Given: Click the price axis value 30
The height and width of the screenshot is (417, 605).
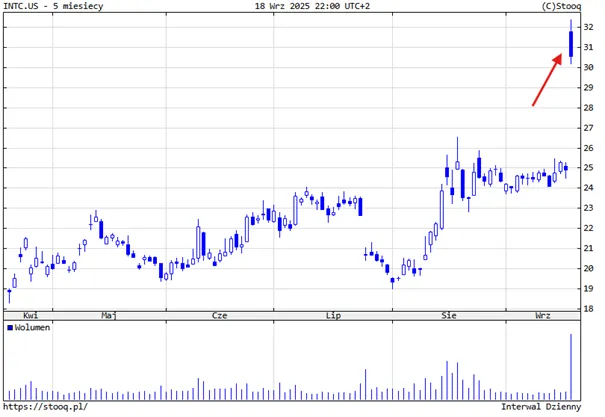Looking at the screenshot, I should tap(588, 67).
